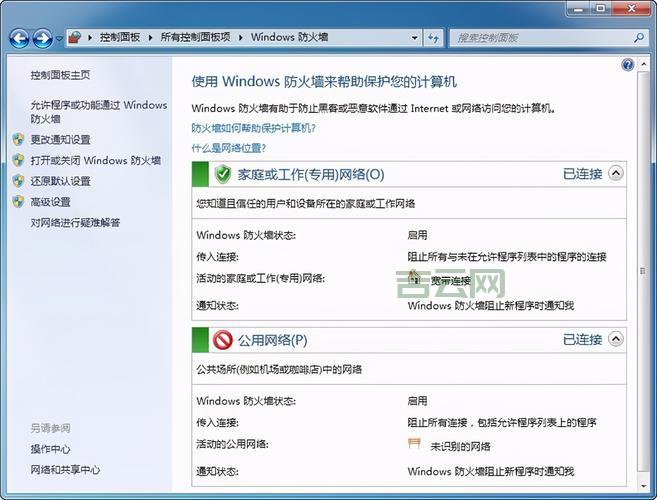Open help via blue question mark icon

[x=628, y=65]
